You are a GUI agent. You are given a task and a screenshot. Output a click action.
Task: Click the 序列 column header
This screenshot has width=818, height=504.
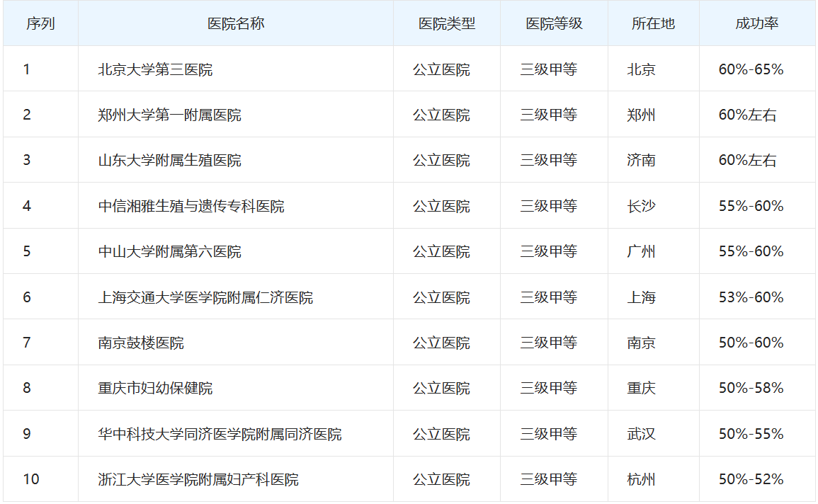40,23
